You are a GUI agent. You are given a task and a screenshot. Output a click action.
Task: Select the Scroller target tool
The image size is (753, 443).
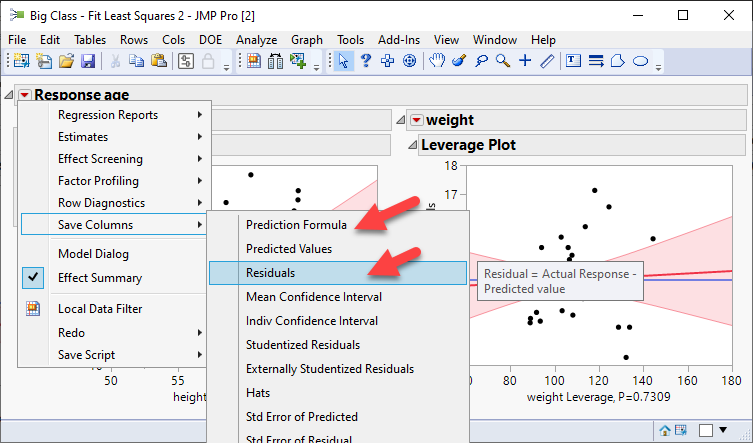pyautogui.click(x=410, y=61)
